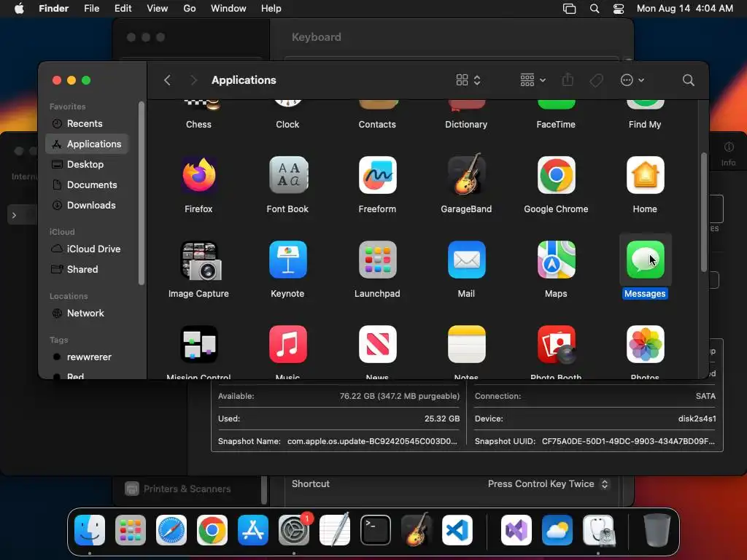Select the GarageBand app in Applications
The width and height of the screenshot is (747, 560).
click(466, 174)
